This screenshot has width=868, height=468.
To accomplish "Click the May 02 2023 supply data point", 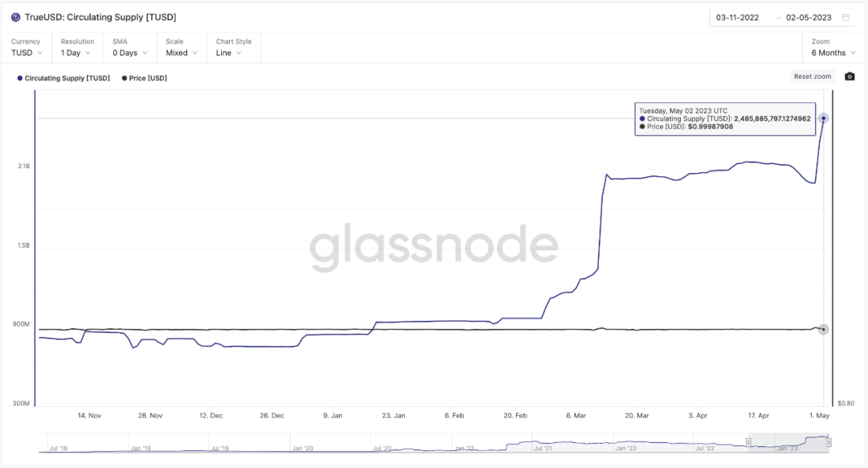I will click(824, 118).
